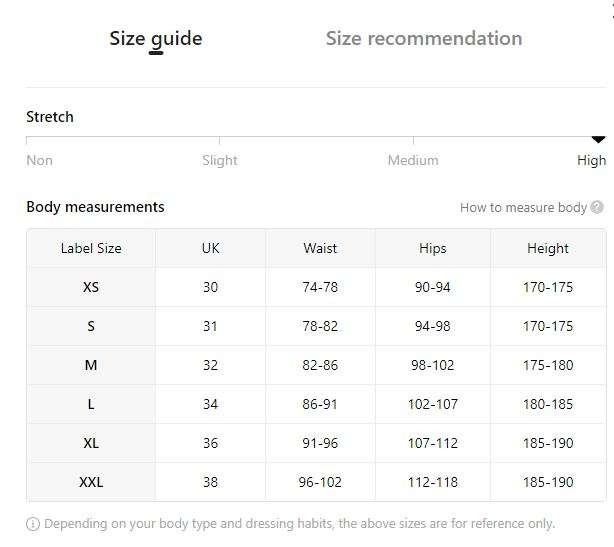Click the Height column header

[x=548, y=248]
